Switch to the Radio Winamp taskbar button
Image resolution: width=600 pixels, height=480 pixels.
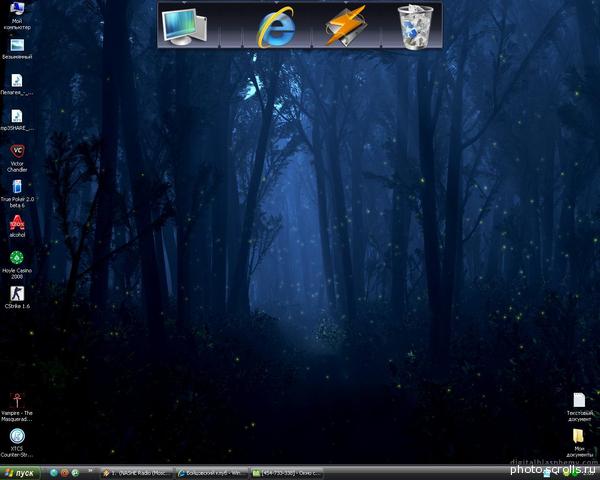136,473
